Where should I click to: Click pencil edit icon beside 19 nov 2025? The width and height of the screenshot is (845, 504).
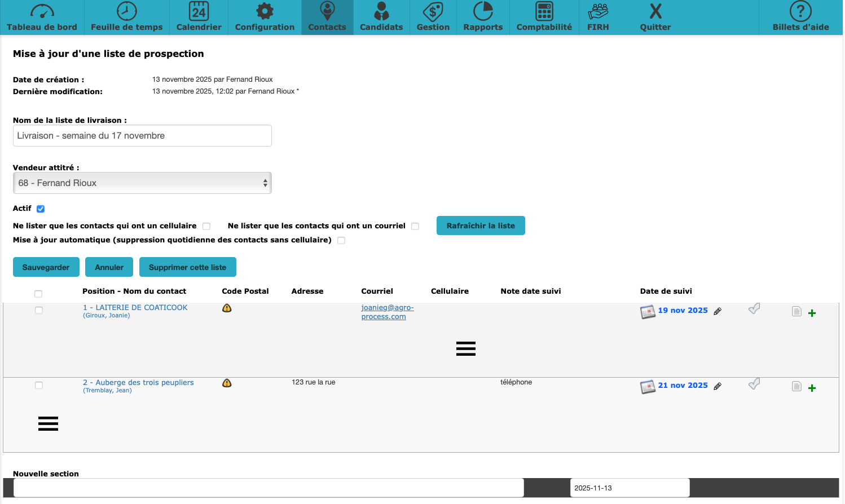tap(718, 311)
